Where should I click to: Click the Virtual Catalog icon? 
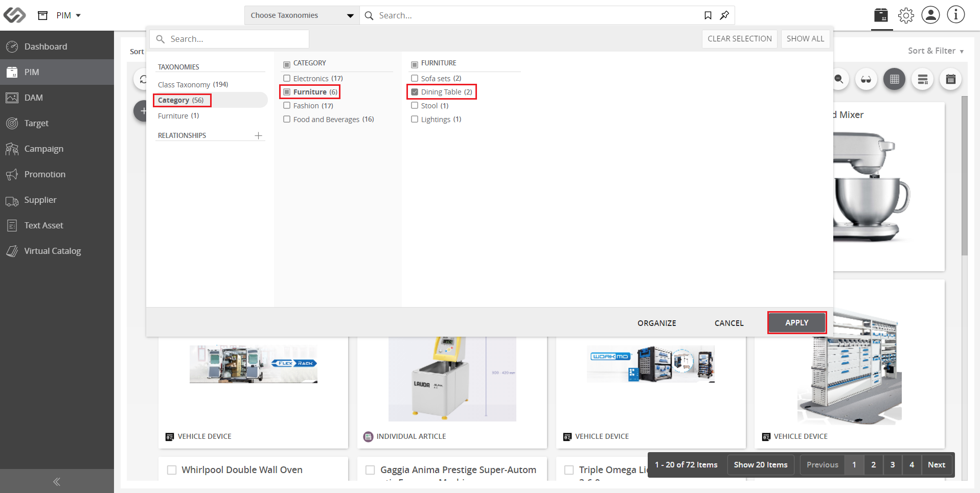[x=12, y=251]
